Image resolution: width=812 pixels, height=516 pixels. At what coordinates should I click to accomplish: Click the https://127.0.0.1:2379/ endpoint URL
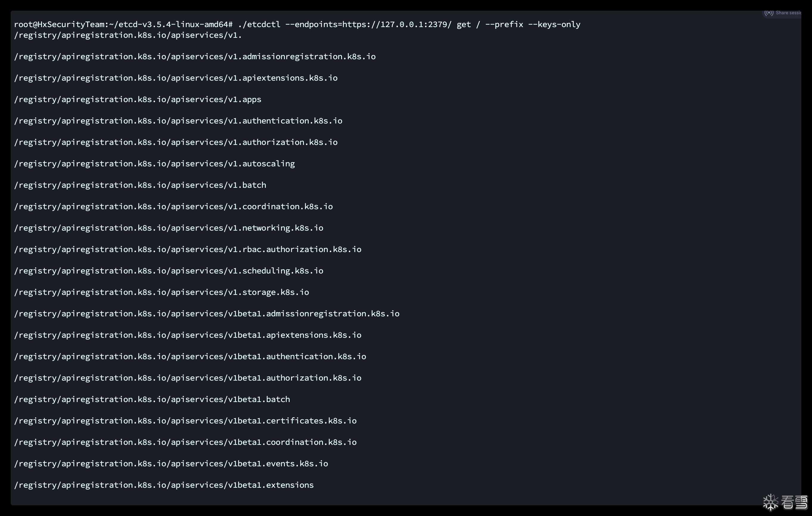pyautogui.click(x=396, y=24)
